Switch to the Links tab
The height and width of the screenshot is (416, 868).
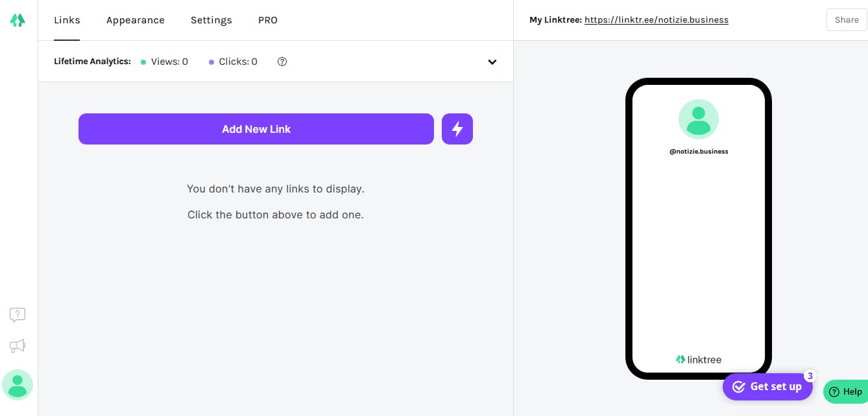coord(67,20)
